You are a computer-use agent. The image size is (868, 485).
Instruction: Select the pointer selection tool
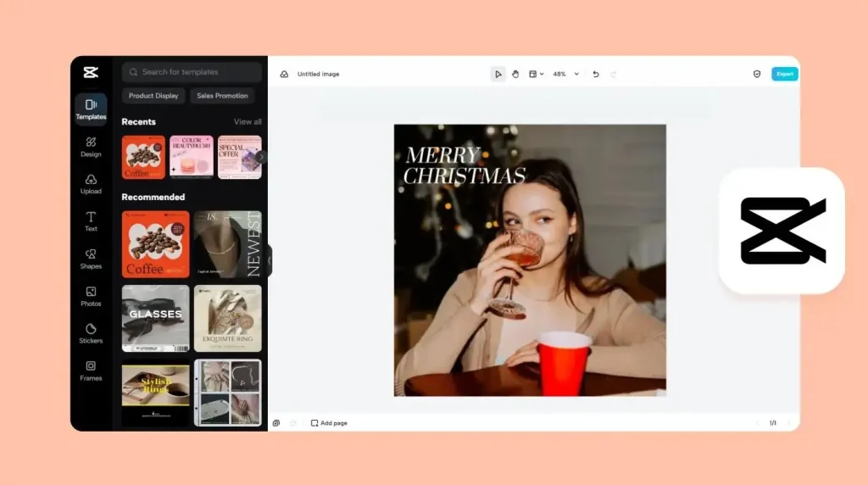click(498, 74)
